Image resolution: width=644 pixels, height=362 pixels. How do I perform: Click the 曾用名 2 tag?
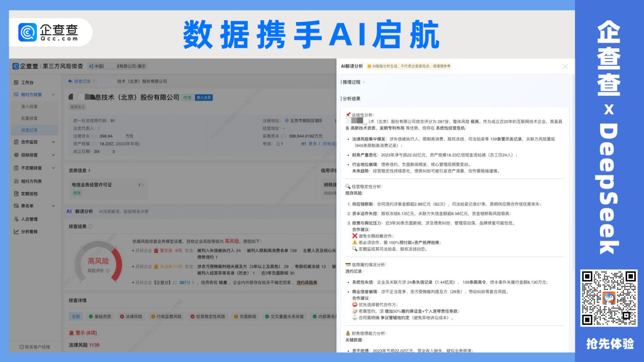pyautogui.click(x=77, y=107)
